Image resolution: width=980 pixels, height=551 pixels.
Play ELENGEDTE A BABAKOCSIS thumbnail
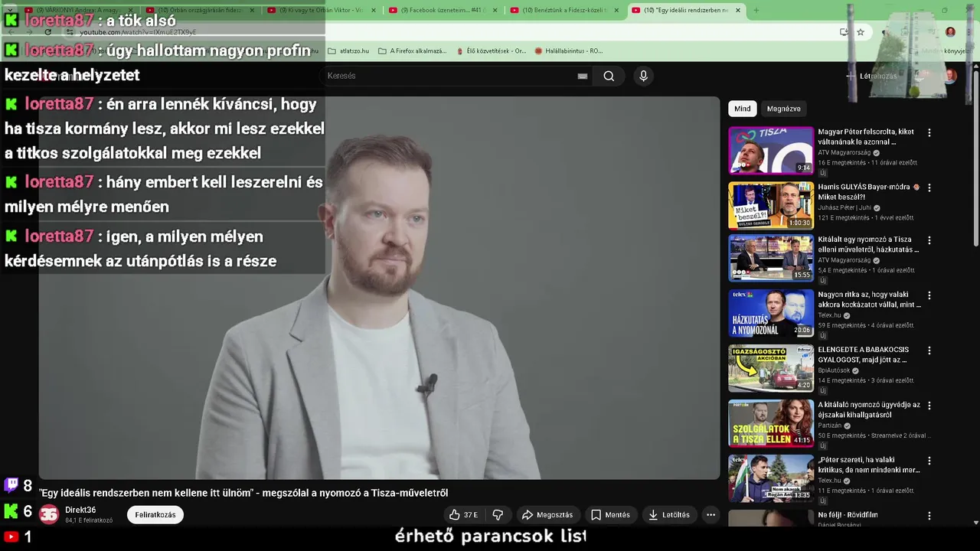point(770,369)
